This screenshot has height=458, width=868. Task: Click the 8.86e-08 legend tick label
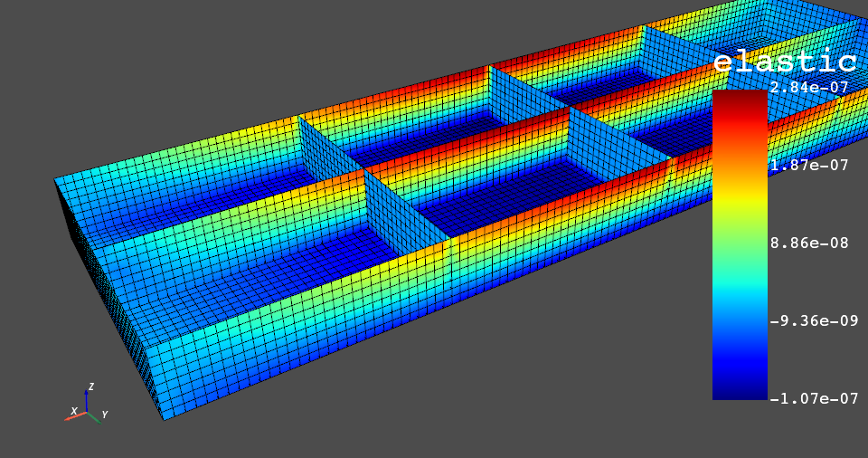coord(809,243)
